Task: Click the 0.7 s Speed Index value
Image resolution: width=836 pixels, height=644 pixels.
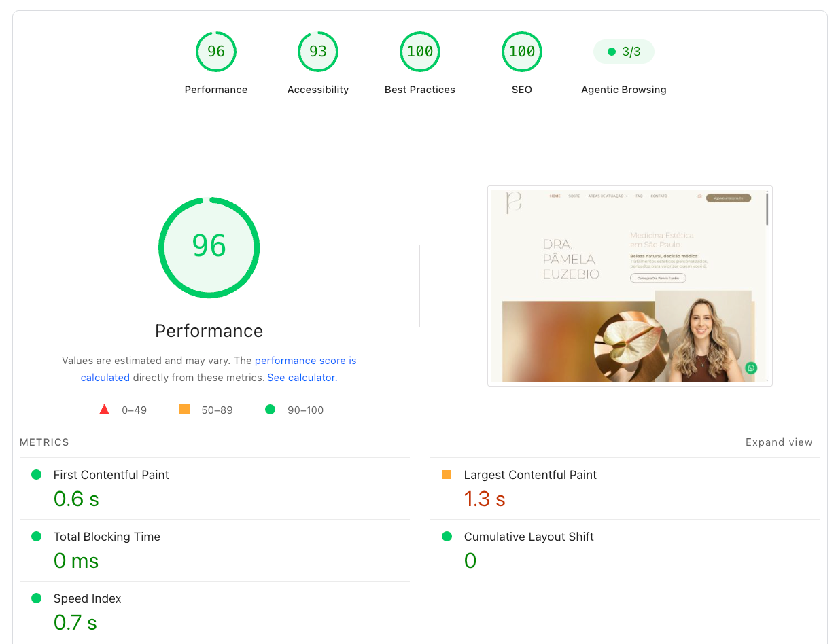Action: (75, 622)
